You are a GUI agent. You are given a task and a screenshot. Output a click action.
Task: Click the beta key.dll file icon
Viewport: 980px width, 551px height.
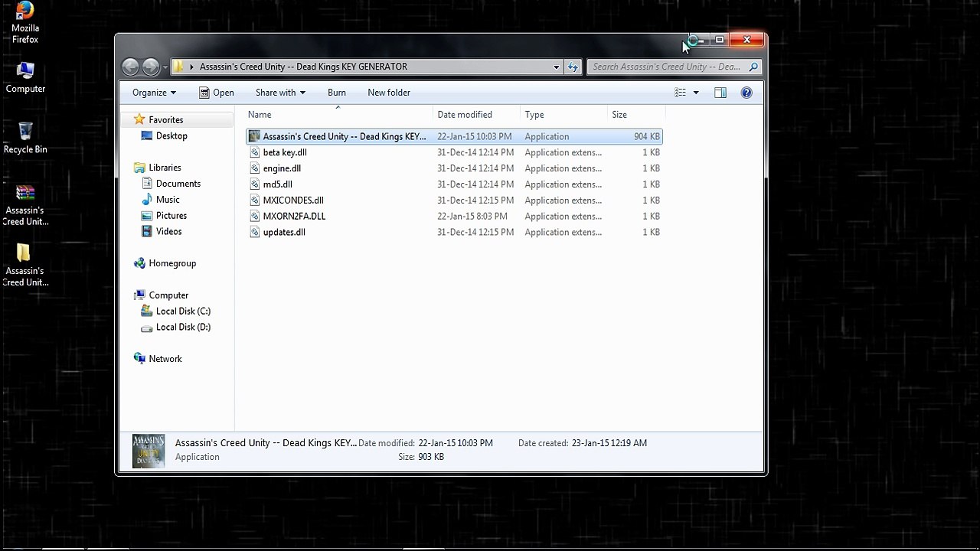256,152
